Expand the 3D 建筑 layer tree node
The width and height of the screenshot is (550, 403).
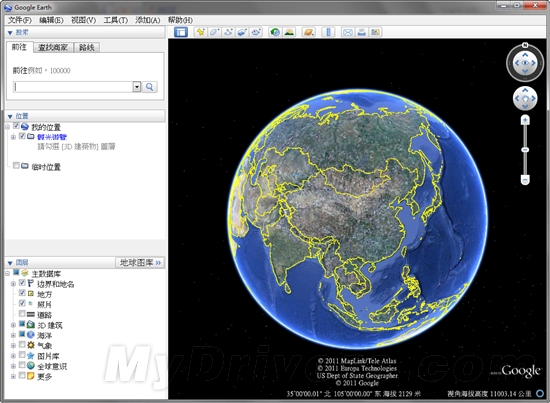[x=13, y=325]
